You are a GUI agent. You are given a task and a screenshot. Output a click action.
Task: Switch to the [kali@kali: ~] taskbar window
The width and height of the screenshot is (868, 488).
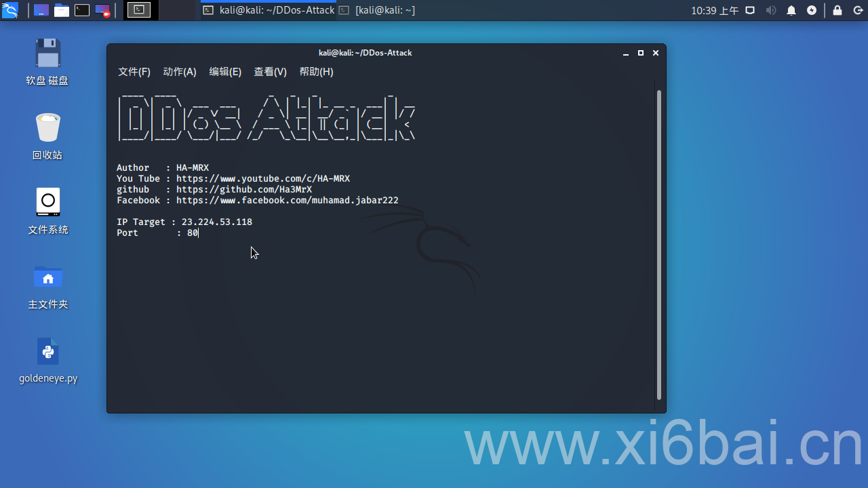click(377, 10)
